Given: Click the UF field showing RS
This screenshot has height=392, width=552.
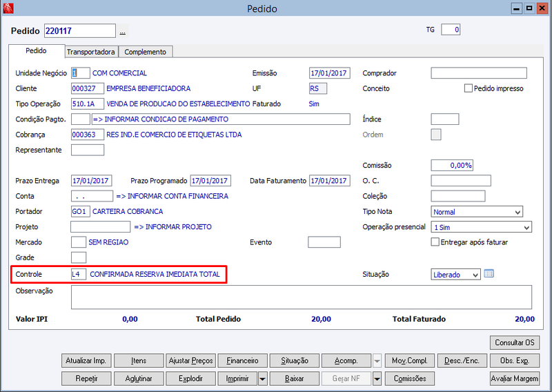Looking at the screenshot, I should (x=318, y=88).
